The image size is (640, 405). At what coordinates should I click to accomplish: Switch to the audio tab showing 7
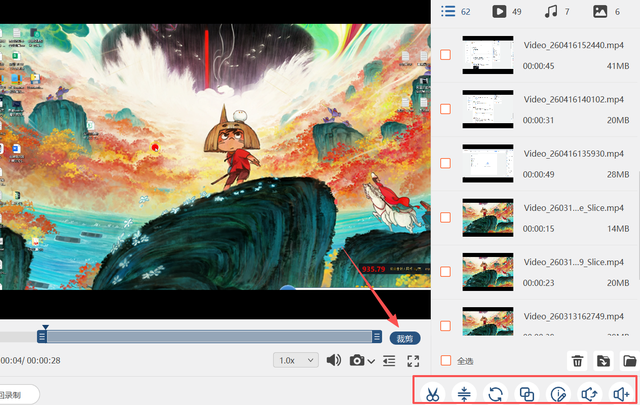tap(557, 11)
